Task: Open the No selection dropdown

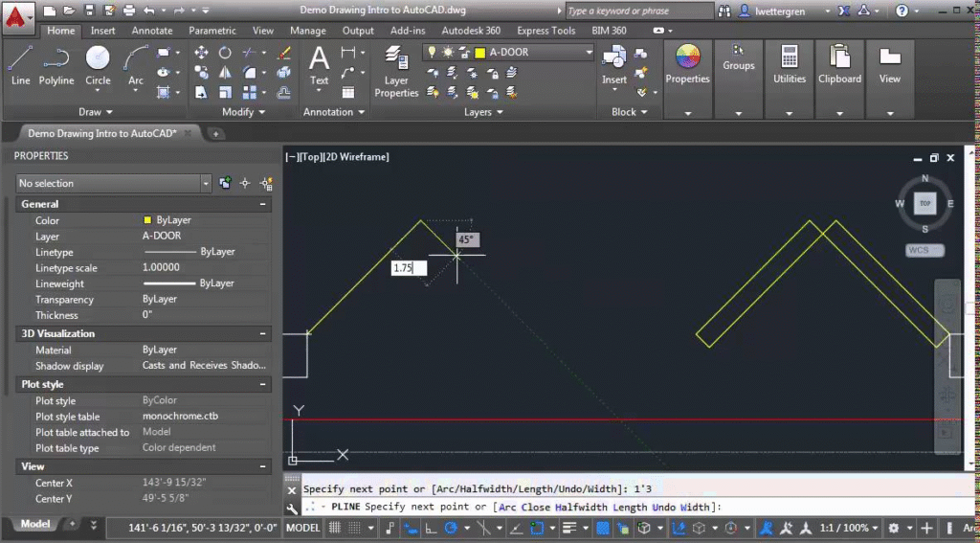Action: click(x=206, y=183)
